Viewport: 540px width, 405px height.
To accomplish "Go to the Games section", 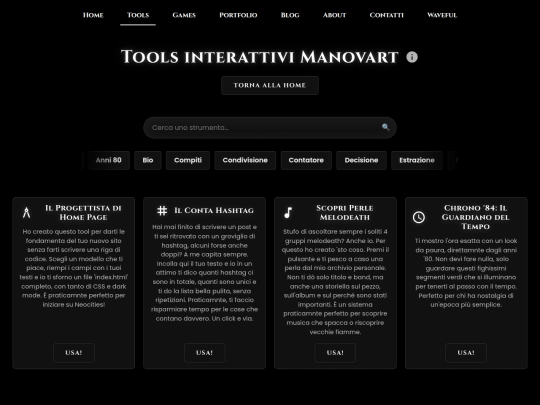I will [x=184, y=15].
